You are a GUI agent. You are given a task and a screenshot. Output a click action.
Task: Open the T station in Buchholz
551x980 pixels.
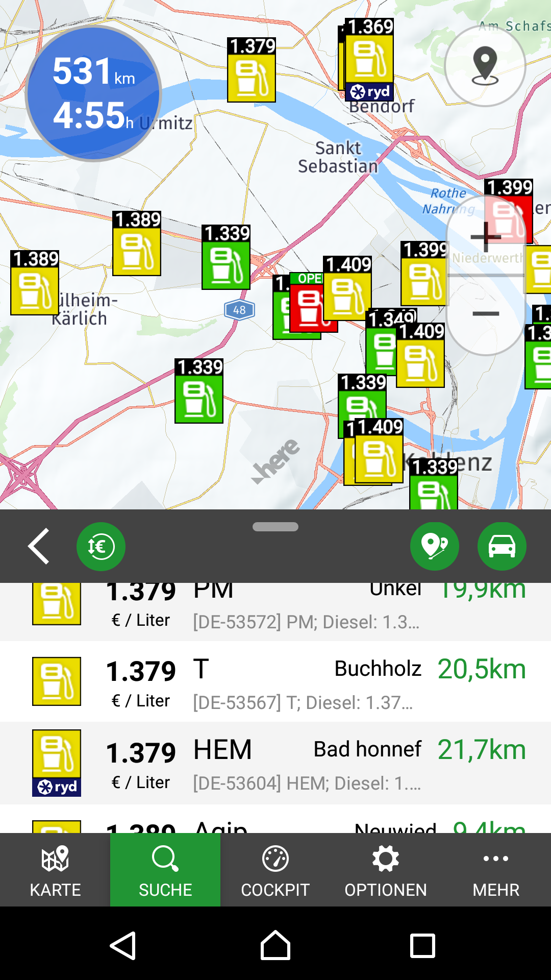tap(275, 682)
